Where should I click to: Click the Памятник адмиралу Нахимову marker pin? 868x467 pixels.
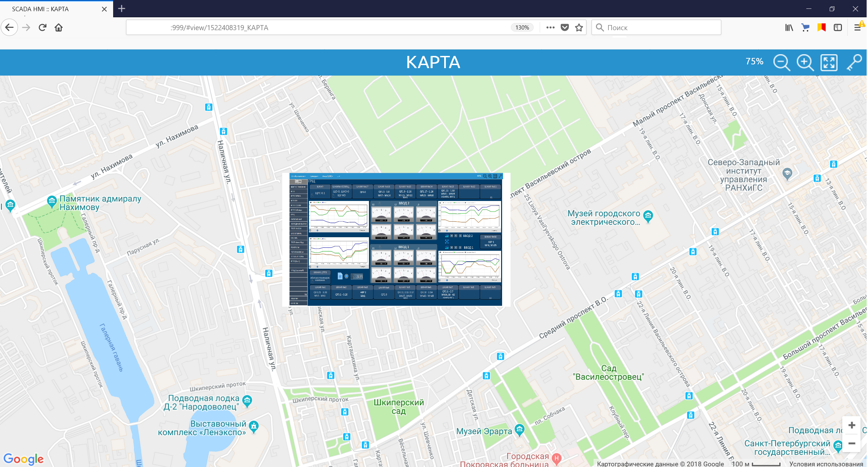coord(52,202)
